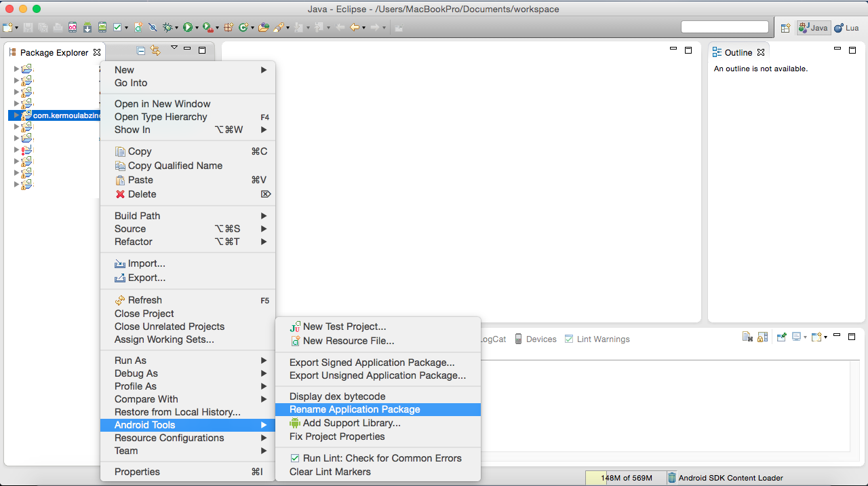Select Delete in the context menu

(188, 194)
